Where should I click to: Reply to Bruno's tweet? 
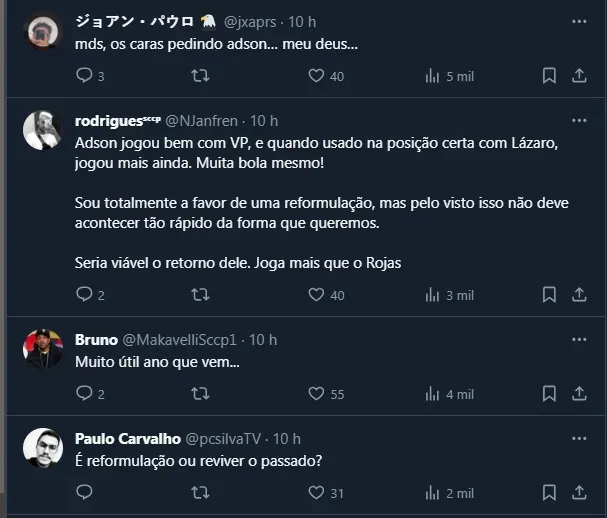coord(84,394)
